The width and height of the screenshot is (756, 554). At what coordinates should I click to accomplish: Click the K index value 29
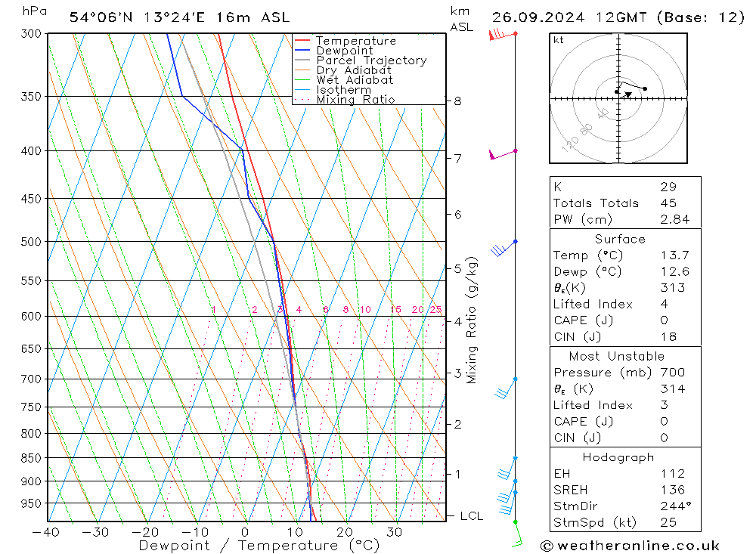coord(668,187)
